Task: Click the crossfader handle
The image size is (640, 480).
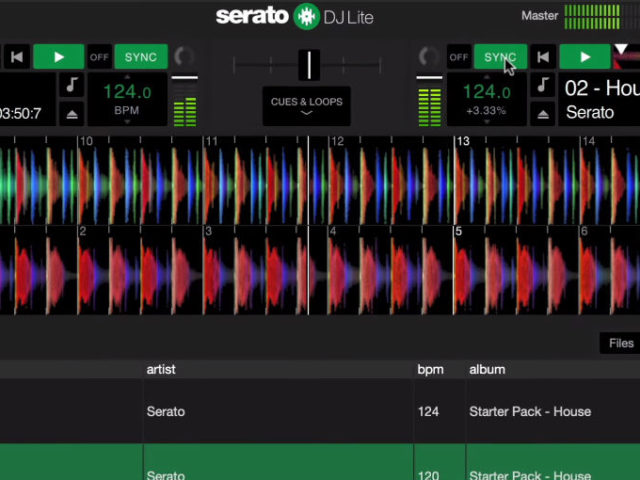Action: tap(309, 65)
